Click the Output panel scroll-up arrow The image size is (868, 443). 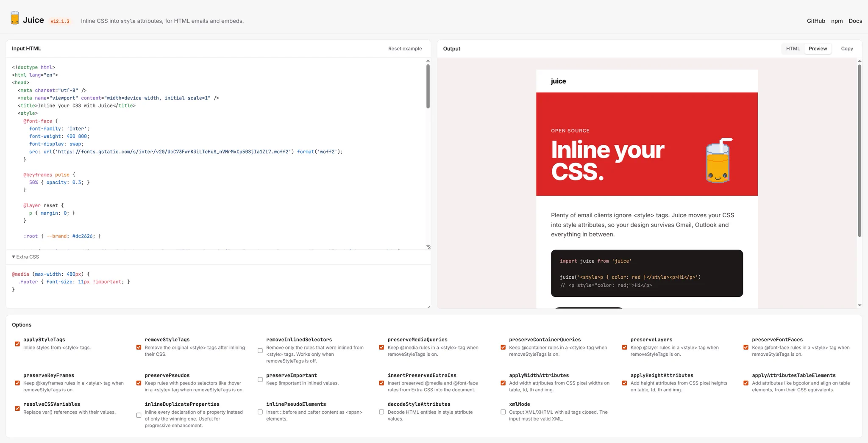click(x=860, y=61)
